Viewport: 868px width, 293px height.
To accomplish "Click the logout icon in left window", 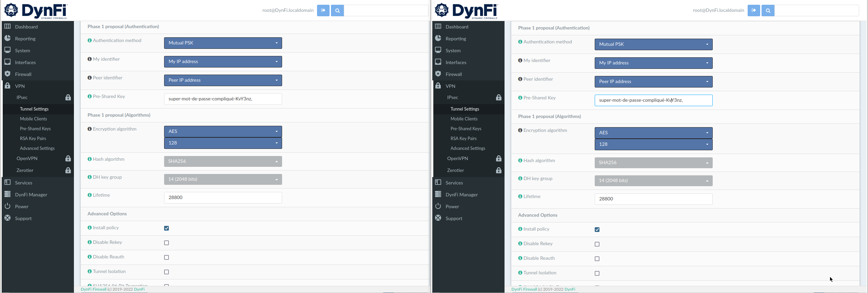I will 323,11.
